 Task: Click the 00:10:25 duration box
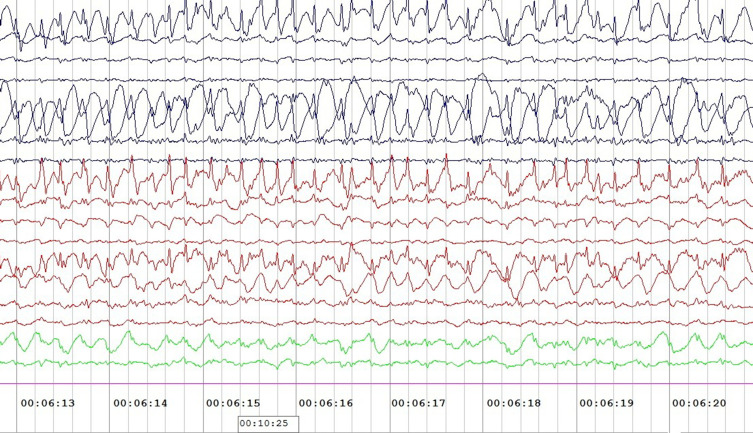coord(263,423)
